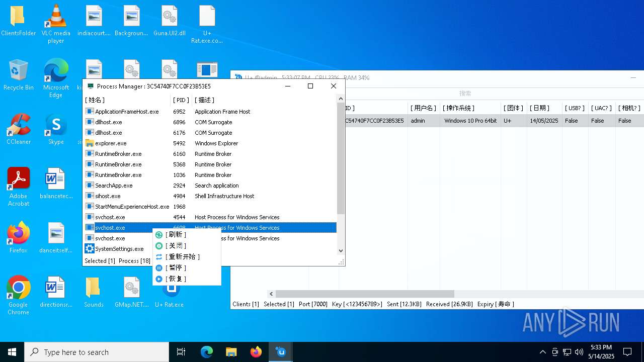Open the Google Chrome desktop shortcut
The height and width of the screenshot is (362, 644).
[18, 296]
